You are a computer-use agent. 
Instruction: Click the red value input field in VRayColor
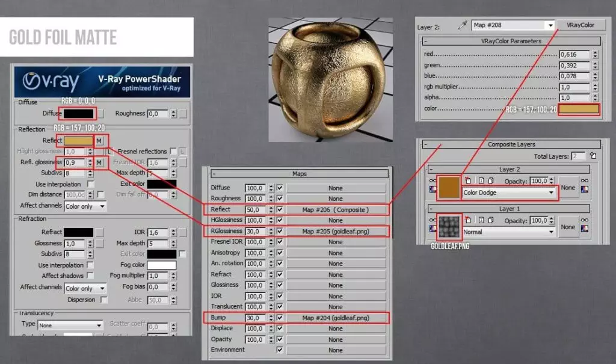click(573, 55)
